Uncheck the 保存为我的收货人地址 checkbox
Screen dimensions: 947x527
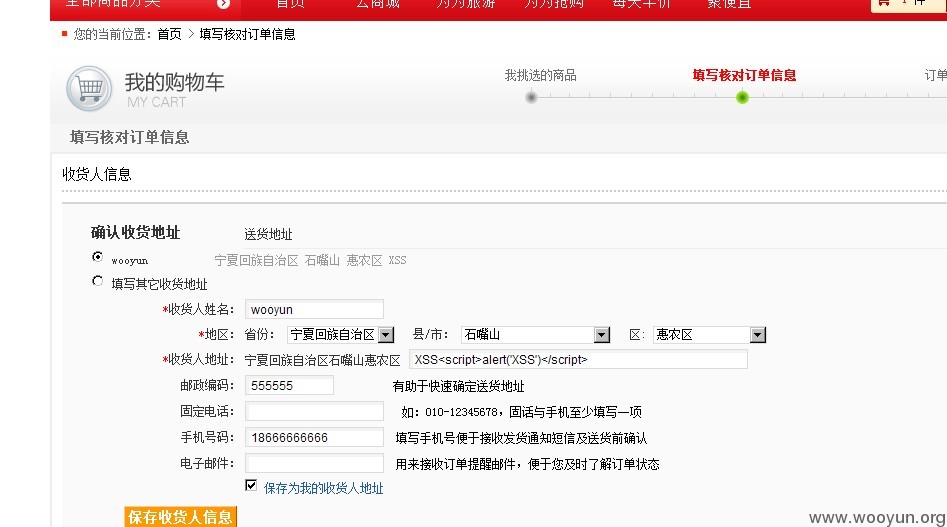(251, 485)
